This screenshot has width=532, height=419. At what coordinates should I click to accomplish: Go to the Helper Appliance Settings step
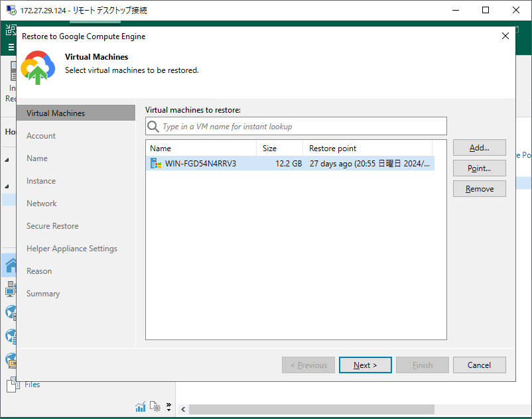tap(72, 249)
